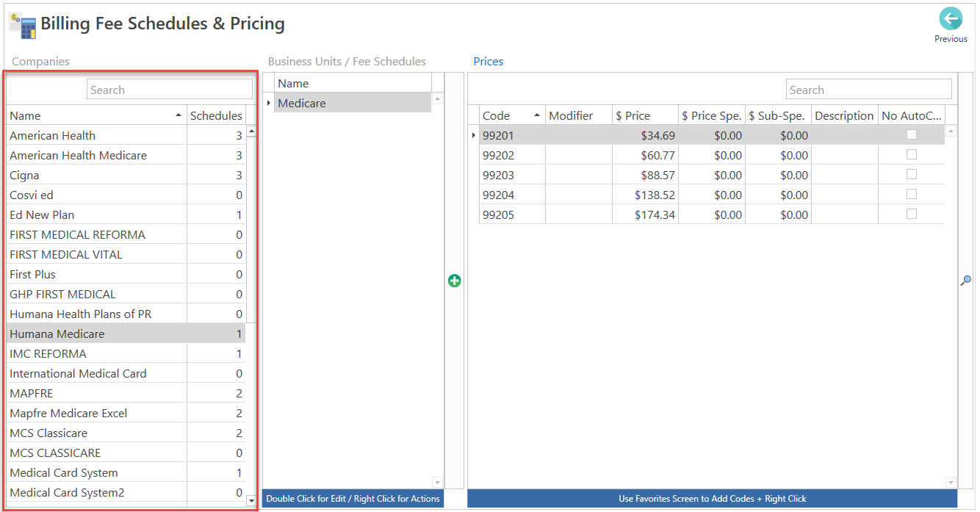Select MAPFRE company row
Viewport: 980px width, 512px height.
pos(126,393)
